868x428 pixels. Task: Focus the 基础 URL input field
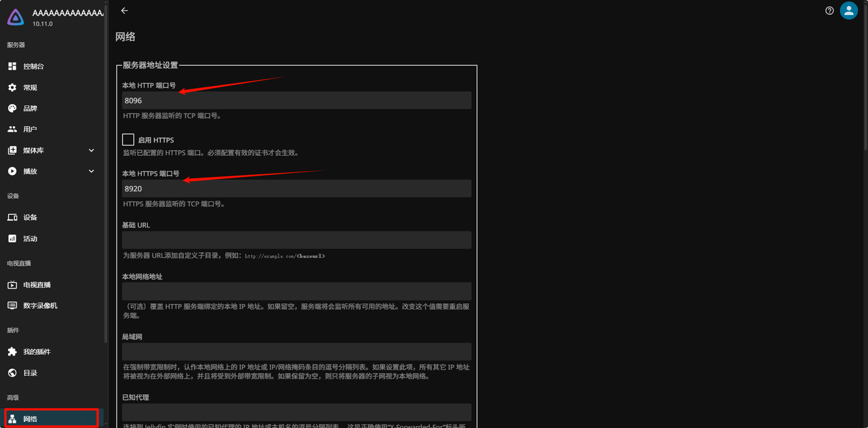click(296, 240)
